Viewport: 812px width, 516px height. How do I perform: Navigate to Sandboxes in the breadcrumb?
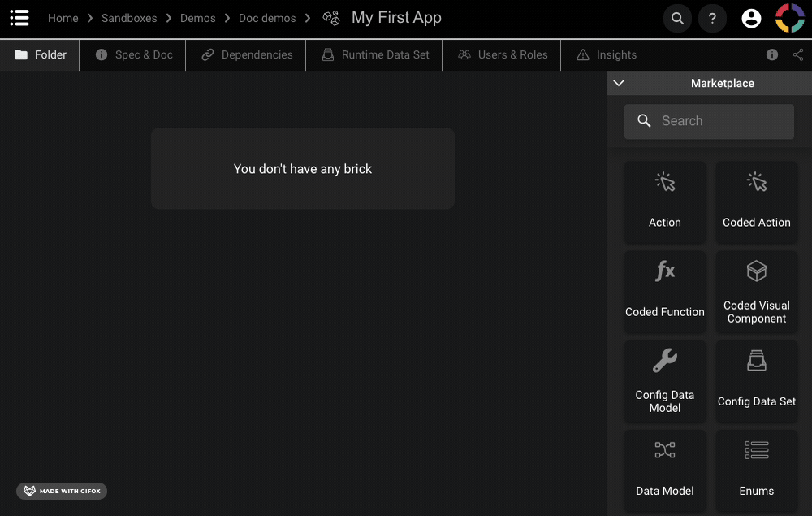pyautogui.click(x=129, y=18)
